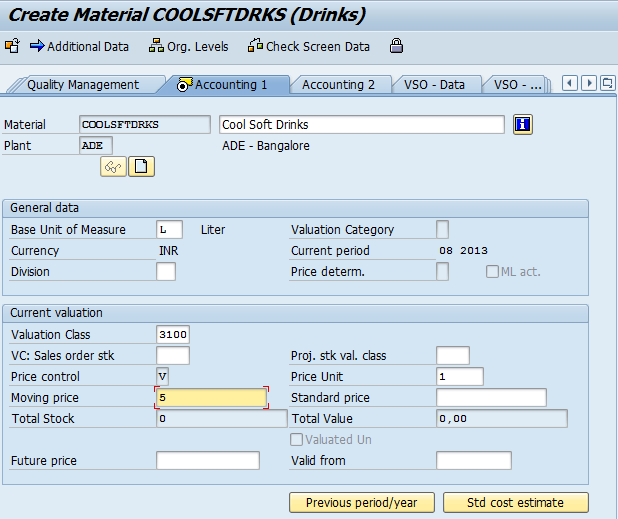Open the tab list icon

pos(608,84)
